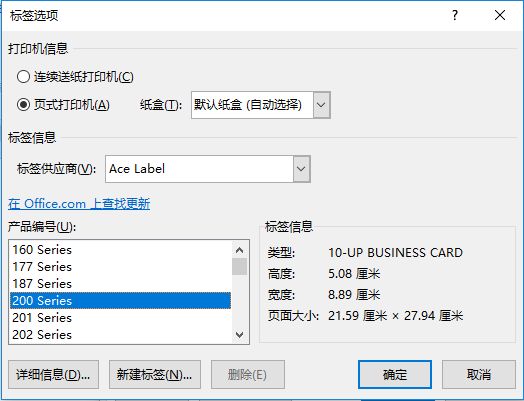Click the 新建标签 new label button
Image resolution: width=524 pixels, height=401 pixels.
[155, 375]
